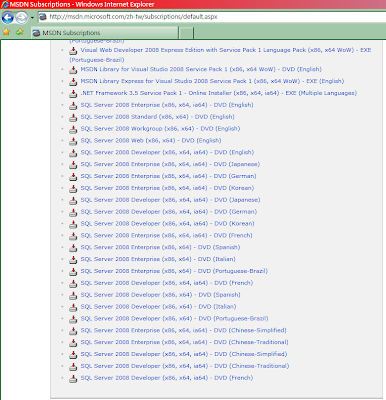
Task: Click download icon for SQL Server 2008 Workgroup
Action: [73, 129]
